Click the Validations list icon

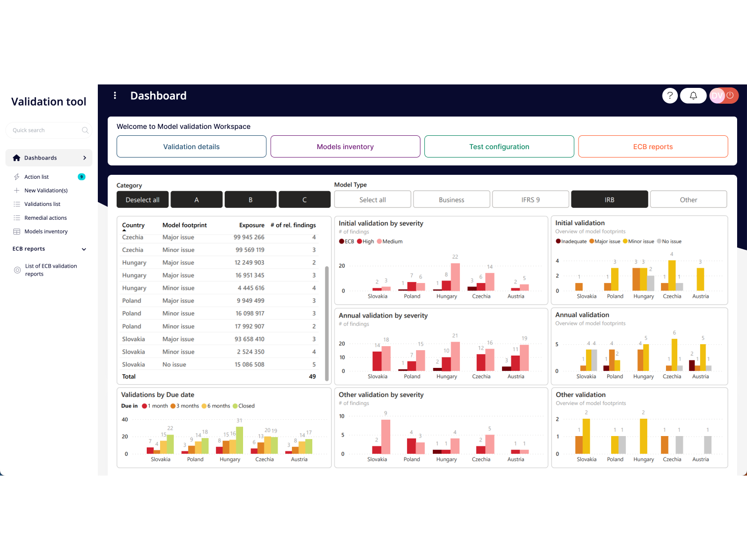point(17,204)
